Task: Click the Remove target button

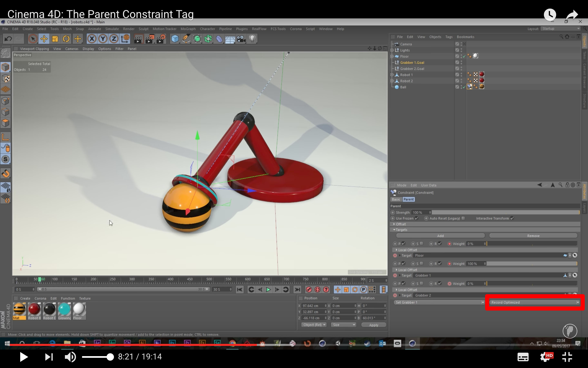Action: (533, 236)
